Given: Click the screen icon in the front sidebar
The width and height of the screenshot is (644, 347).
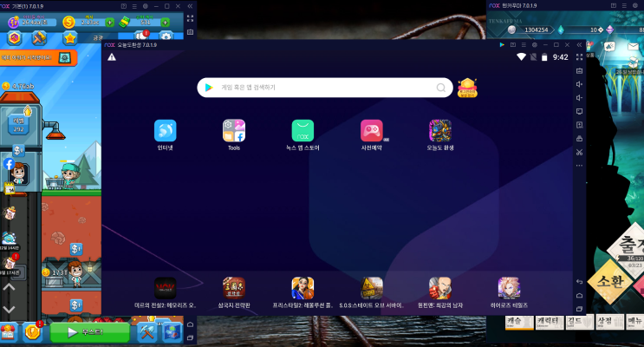Looking at the screenshot, I should [580, 111].
